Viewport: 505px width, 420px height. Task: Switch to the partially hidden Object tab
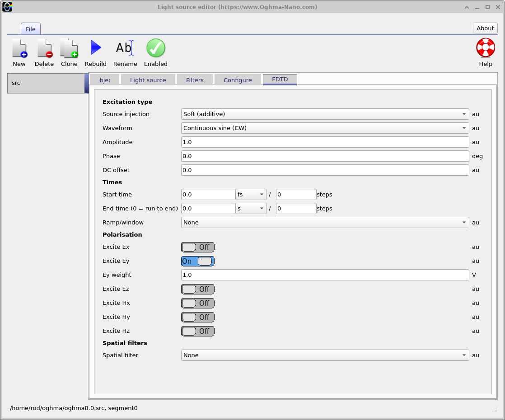[x=104, y=80]
